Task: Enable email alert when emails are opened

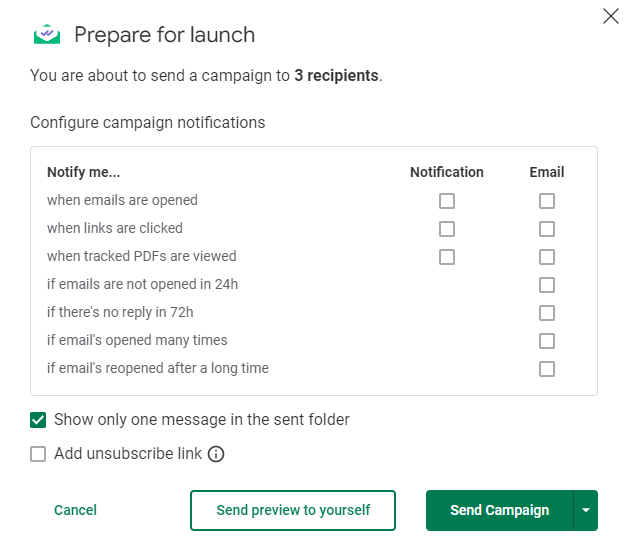Action: pos(547,201)
